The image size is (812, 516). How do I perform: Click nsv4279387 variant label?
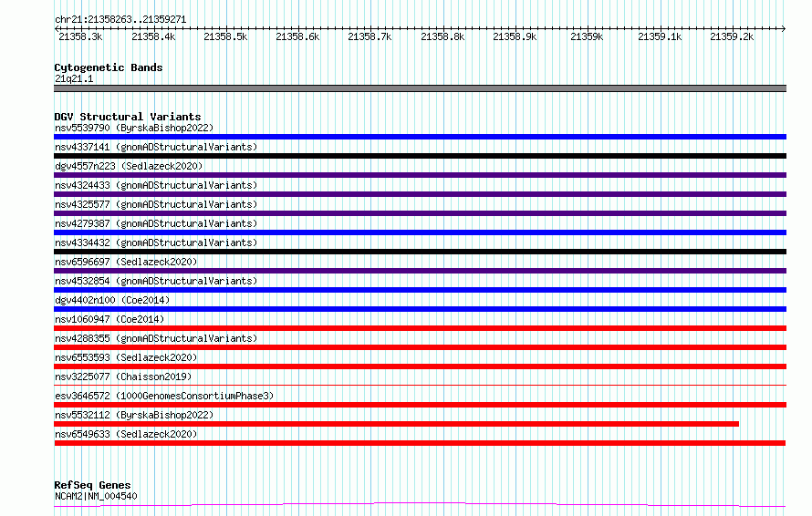click(156, 223)
